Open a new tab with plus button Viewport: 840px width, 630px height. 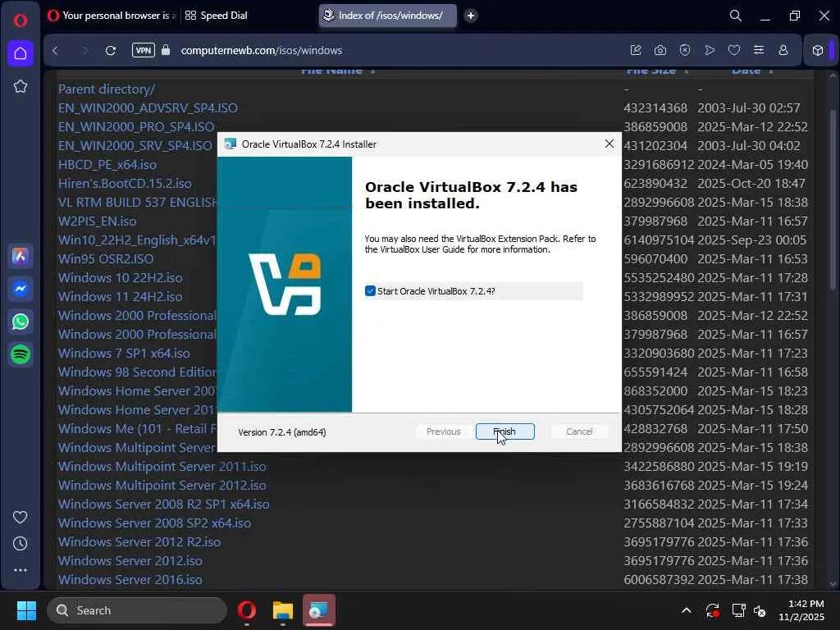point(471,16)
